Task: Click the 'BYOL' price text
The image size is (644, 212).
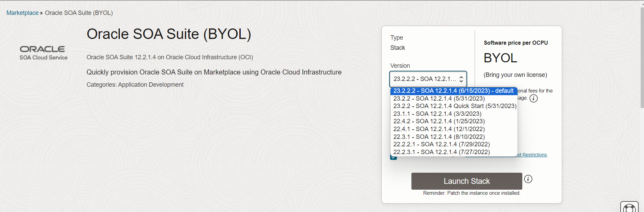Action: (500, 58)
